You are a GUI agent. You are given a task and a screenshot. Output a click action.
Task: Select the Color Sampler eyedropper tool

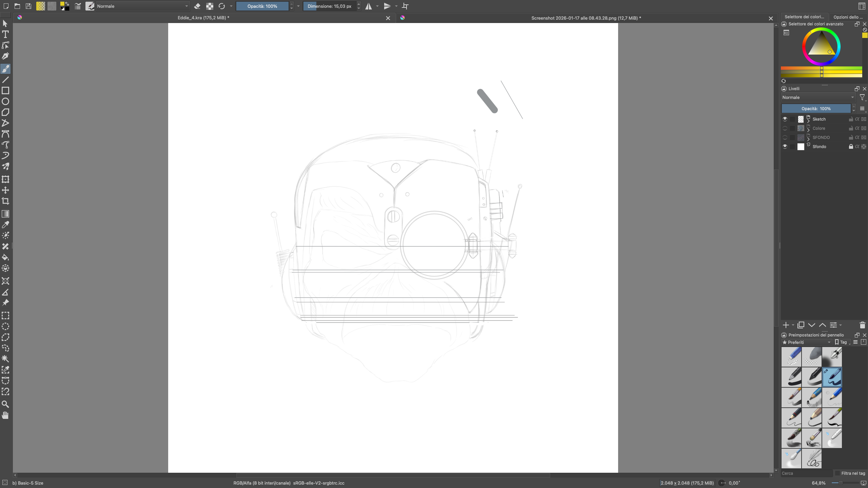coord(5,225)
